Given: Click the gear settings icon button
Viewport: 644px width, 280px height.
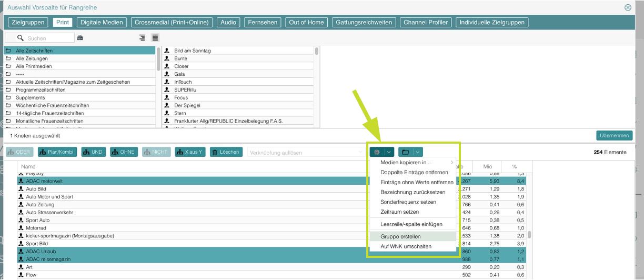Looking at the screenshot, I should click(377, 152).
